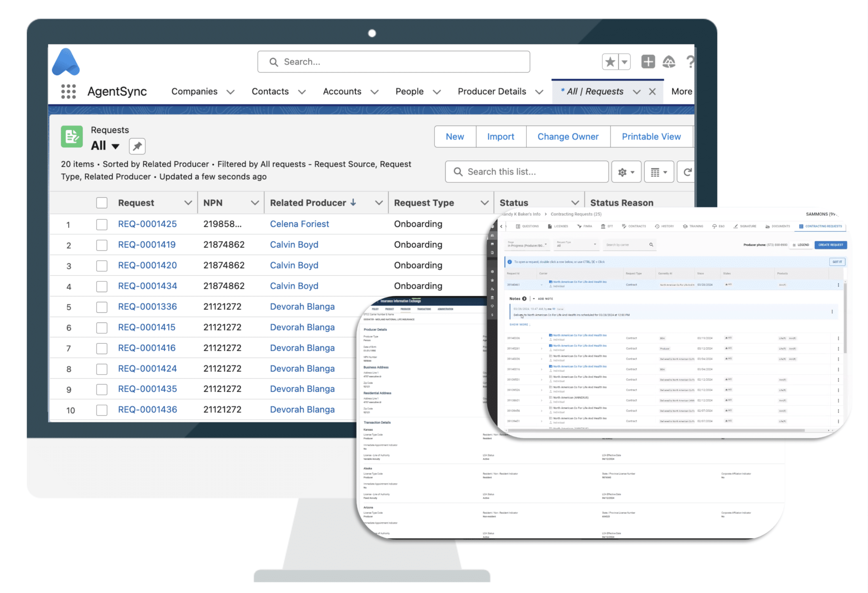
Task: Click inside the Search this list field
Action: click(526, 171)
